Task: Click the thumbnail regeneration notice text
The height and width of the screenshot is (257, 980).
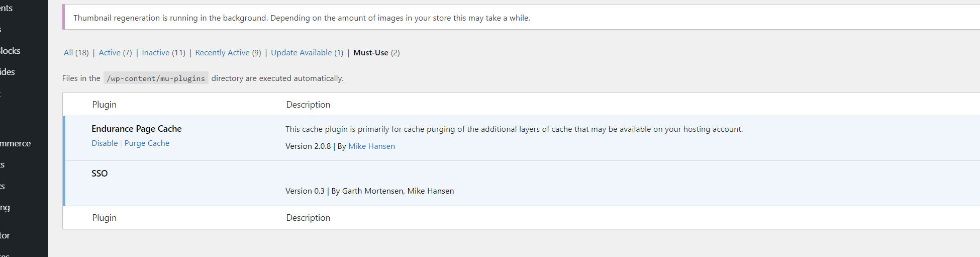Action: point(302,18)
